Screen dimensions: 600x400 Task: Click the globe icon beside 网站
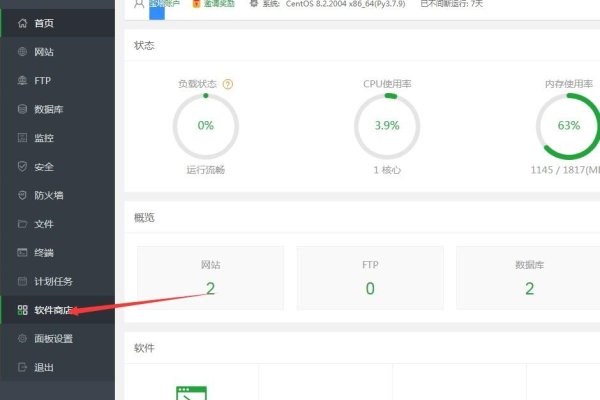coord(22,52)
